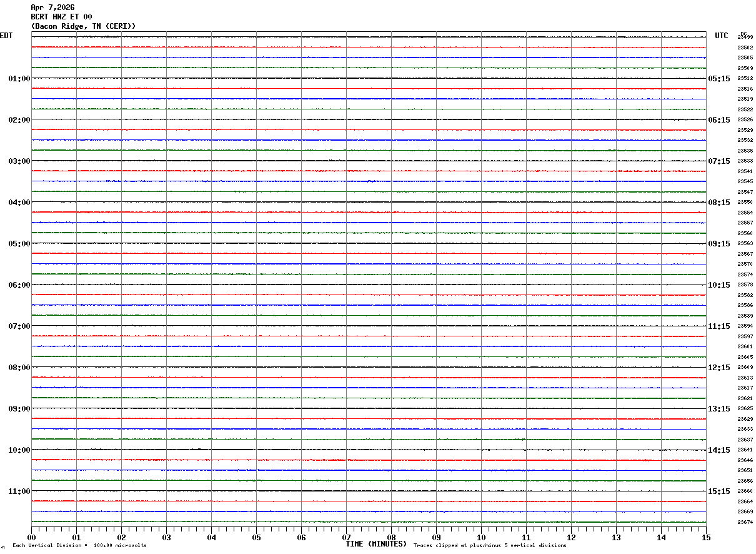Click the EDT time label "03:00"

tap(19, 161)
